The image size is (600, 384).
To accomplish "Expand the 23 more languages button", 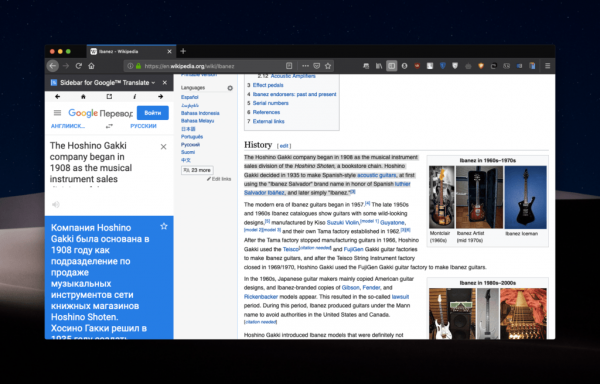I will 197,170.
